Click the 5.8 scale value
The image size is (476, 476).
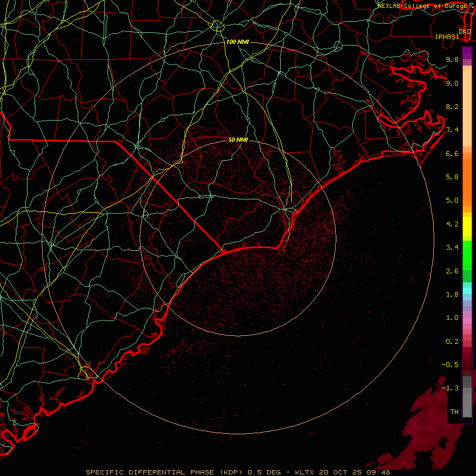(x=452, y=177)
